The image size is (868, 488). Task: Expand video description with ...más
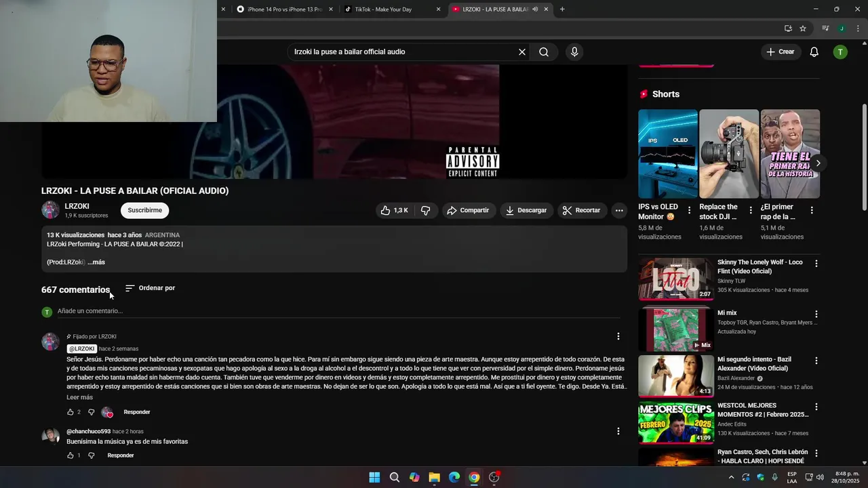[96, 262]
